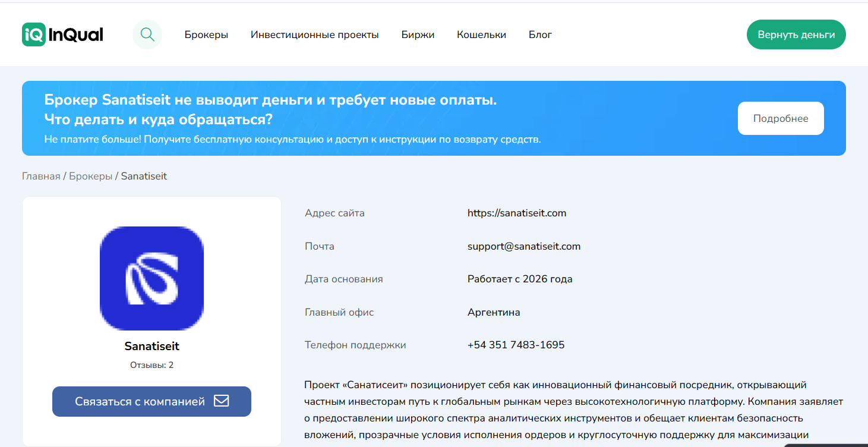
Task: Go to Главная via breadcrumb
Action: click(x=41, y=176)
